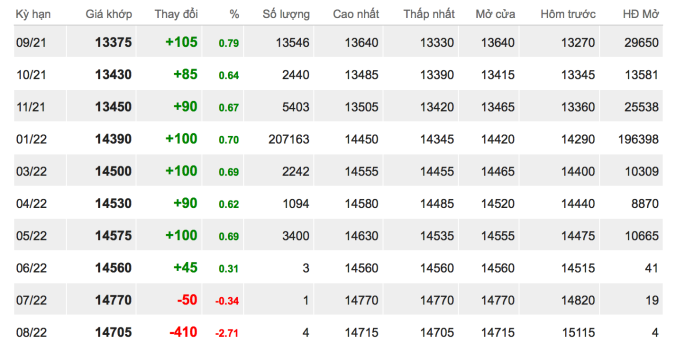Click open interest value 196398

(x=638, y=139)
